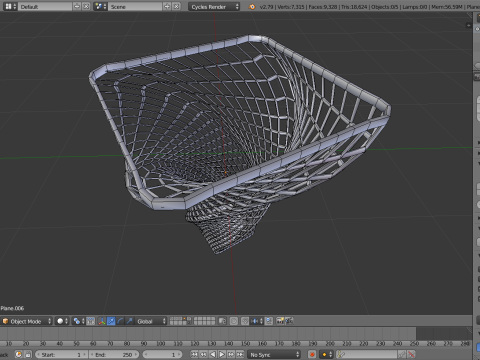
Task: Click the End frame field
Action: (x=114, y=354)
